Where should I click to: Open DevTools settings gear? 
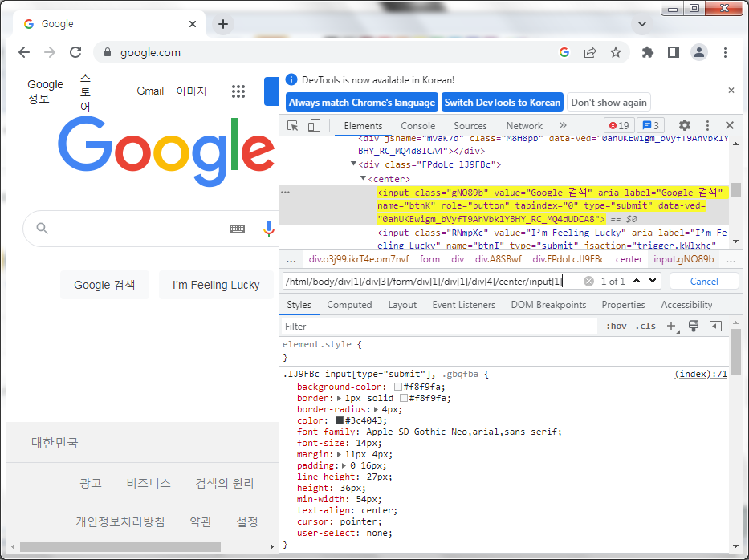pyautogui.click(x=685, y=126)
